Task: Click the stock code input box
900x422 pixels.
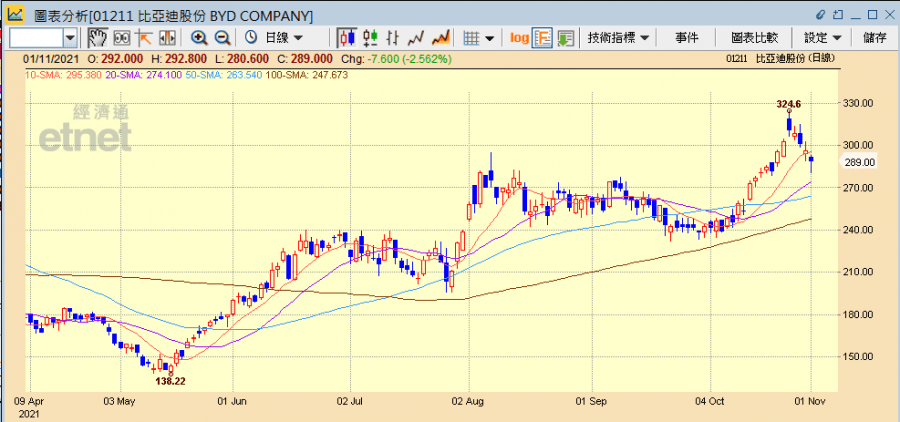Action: point(36,37)
